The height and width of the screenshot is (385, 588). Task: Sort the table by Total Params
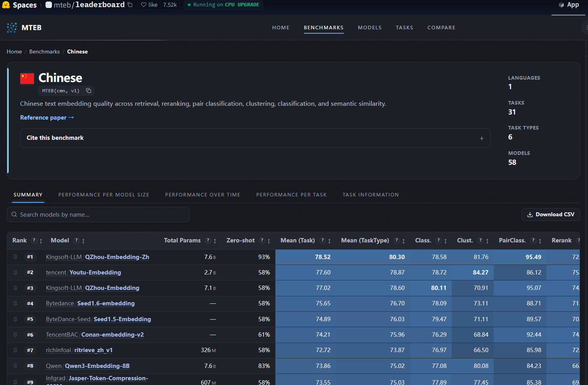coord(215,241)
